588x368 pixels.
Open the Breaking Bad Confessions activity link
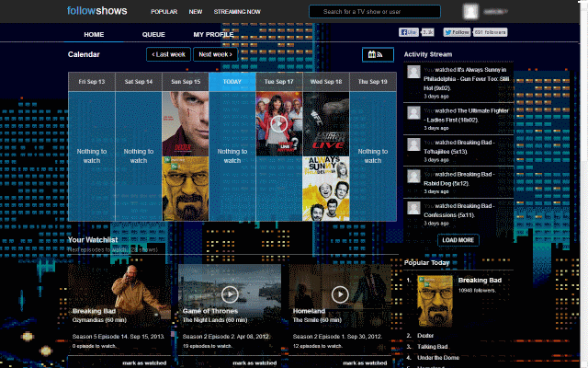pos(459,211)
